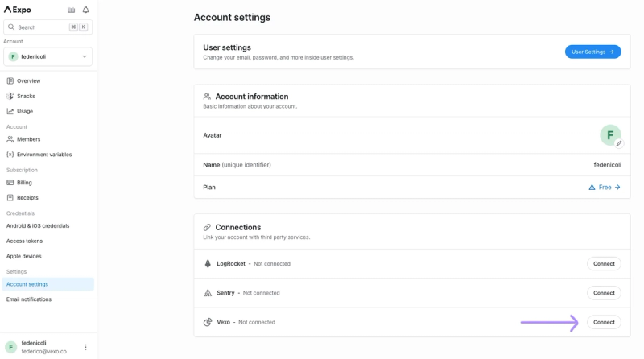The width and height of the screenshot is (644, 359).
Task: Click the User Settings button
Action: (592, 52)
